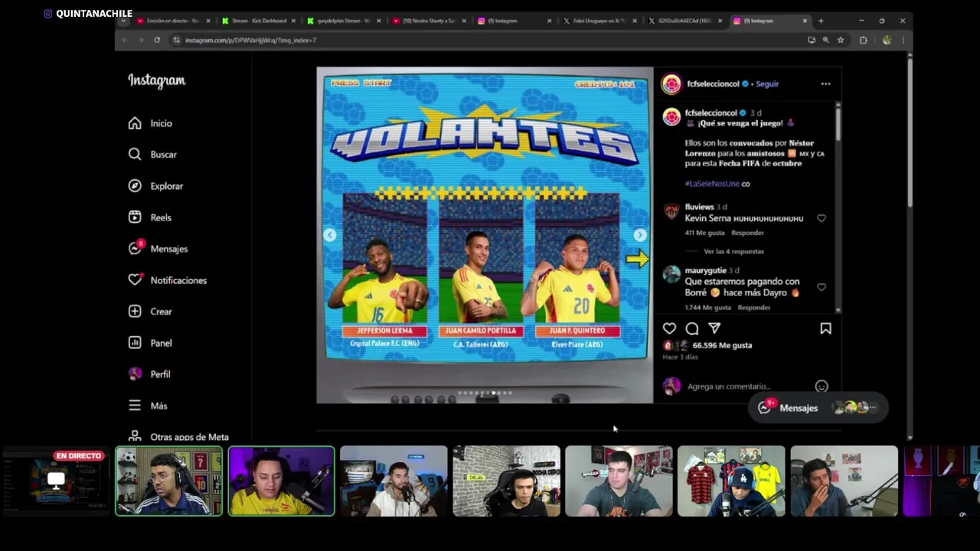Share the post with the paper plane icon
The image size is (980, 551).
coord(714,328)
